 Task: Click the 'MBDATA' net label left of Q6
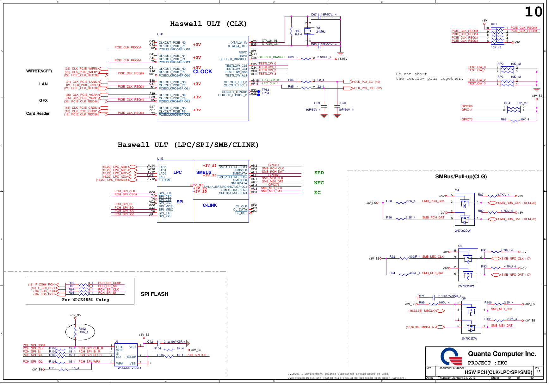pyautogui.click(x=428, y=327)
